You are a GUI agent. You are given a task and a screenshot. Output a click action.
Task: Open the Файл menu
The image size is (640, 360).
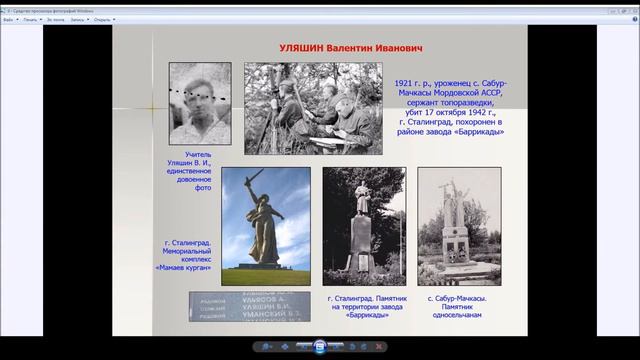point(11,20)
